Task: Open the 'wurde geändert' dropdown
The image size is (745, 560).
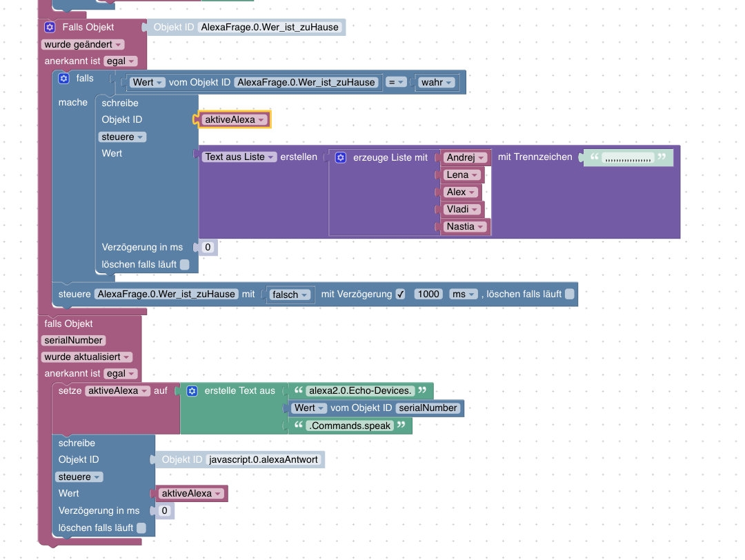Action: (x=83, y=45)
